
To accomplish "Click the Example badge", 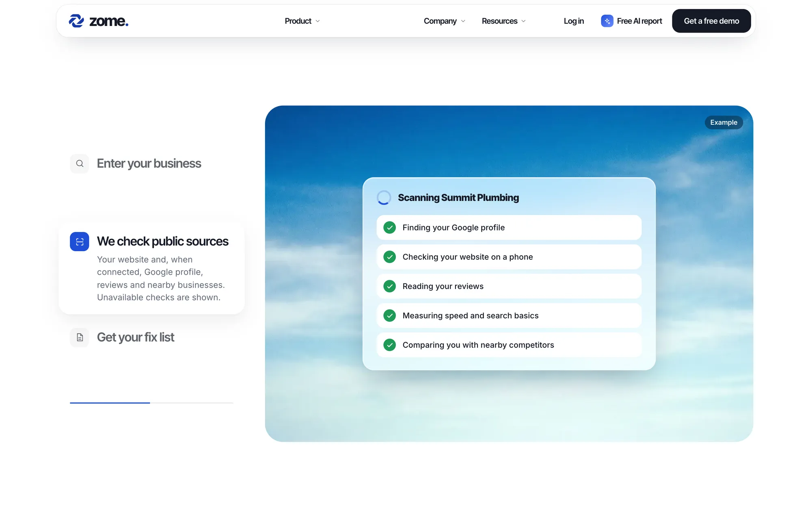I will [x=723, y=122].
